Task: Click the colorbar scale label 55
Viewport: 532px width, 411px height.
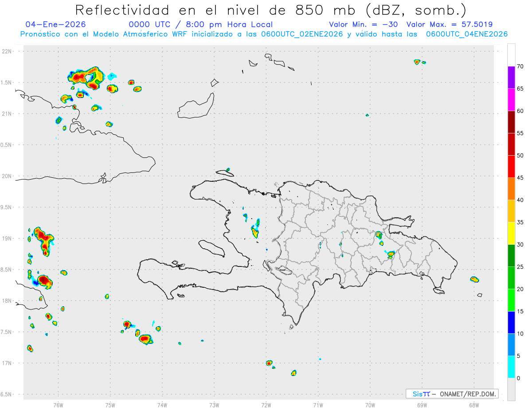Action: click(520, 133)
